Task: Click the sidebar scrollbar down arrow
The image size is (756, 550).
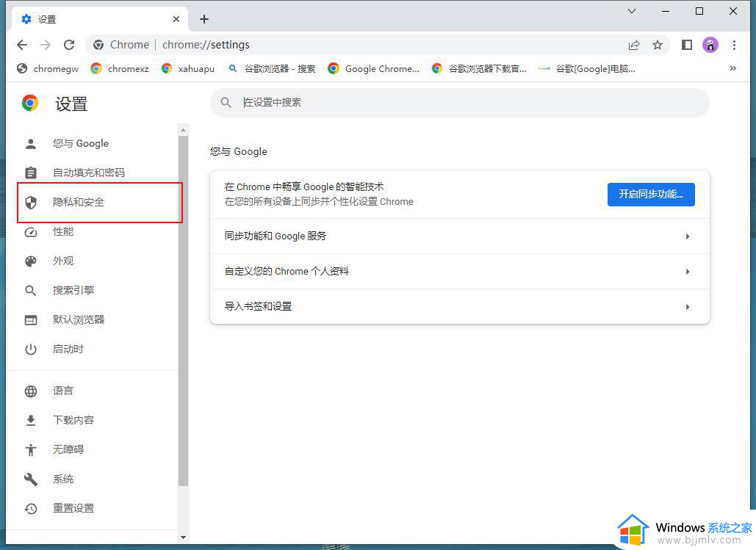Action: pyautogui.click(x=183, y=537)
